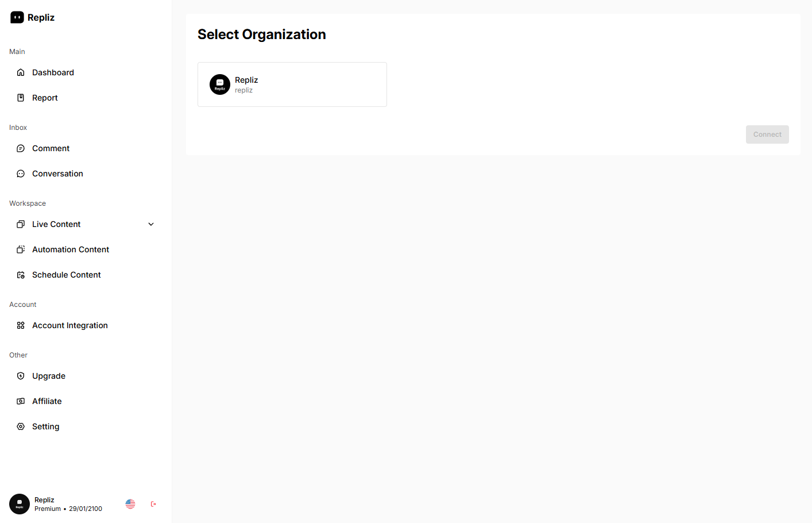Click the Comment bubble icon
Viewport: 812px width, 523px height.
[21, 148]
